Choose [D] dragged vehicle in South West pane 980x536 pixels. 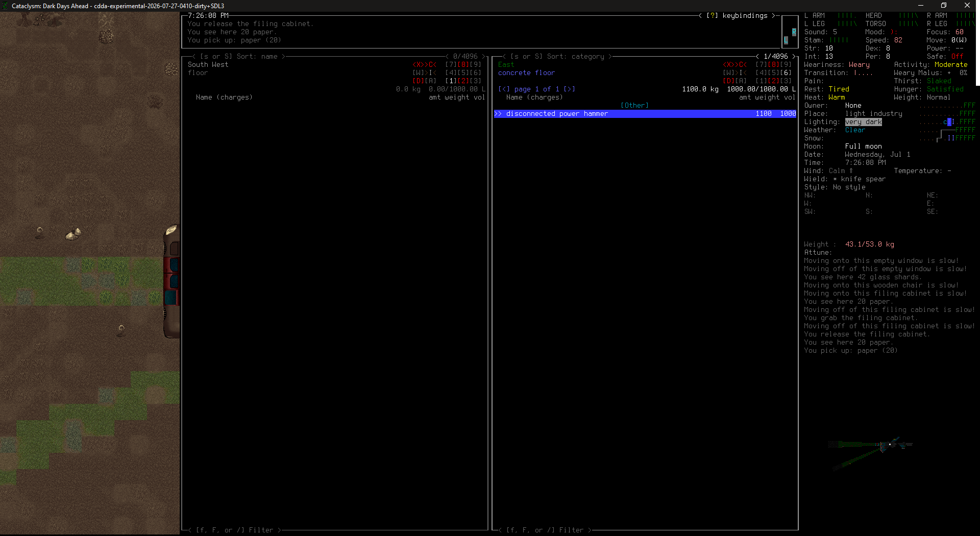pyautogui.click(x=418, y=81)
